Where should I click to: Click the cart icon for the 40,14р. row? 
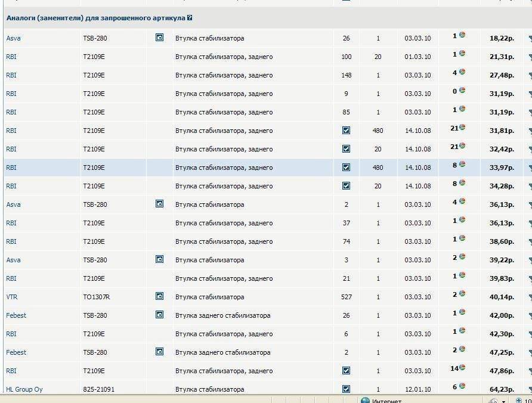pos(530,297)
